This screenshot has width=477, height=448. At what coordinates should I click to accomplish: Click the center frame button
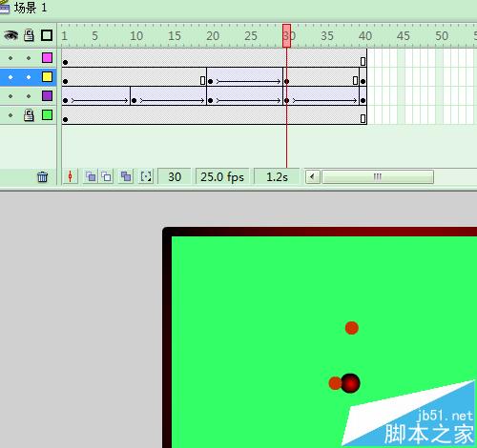pyautogui.click(x=71, y=176)
